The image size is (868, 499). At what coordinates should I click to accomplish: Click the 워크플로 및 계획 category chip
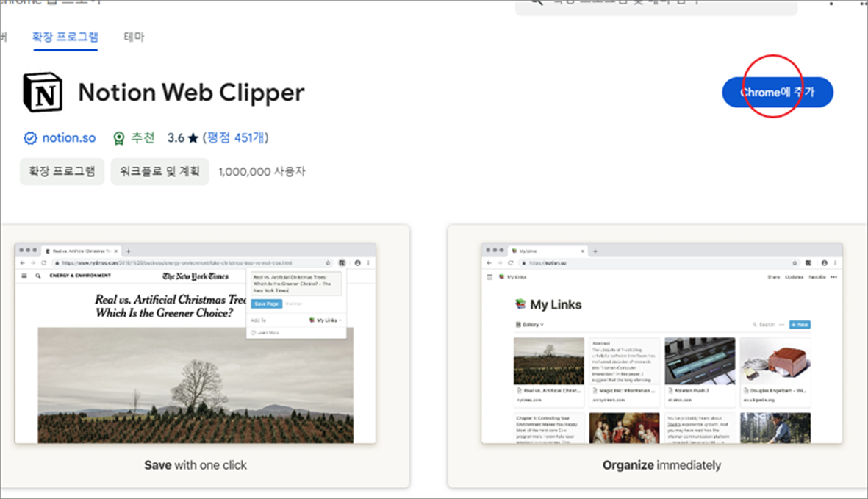(159, 171)
